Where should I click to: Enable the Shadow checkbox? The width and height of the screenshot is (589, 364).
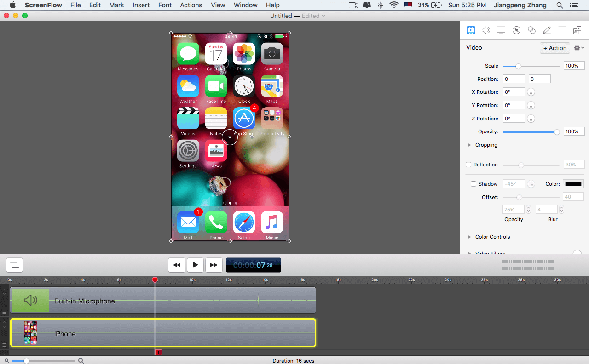click(474, 183)
